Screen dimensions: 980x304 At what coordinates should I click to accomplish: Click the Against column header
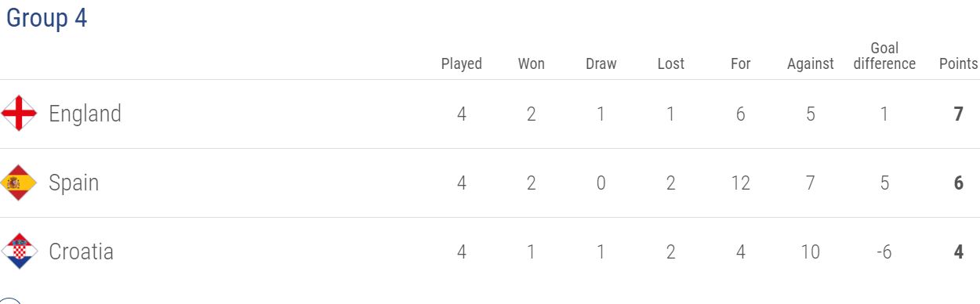[x=810, y=64]
